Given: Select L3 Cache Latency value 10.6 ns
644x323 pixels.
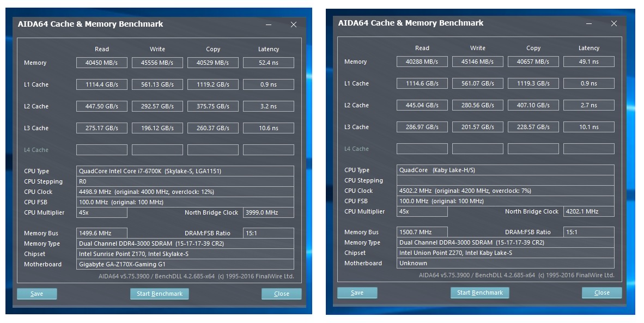Looking at the screenshot, I should point(269,128).
